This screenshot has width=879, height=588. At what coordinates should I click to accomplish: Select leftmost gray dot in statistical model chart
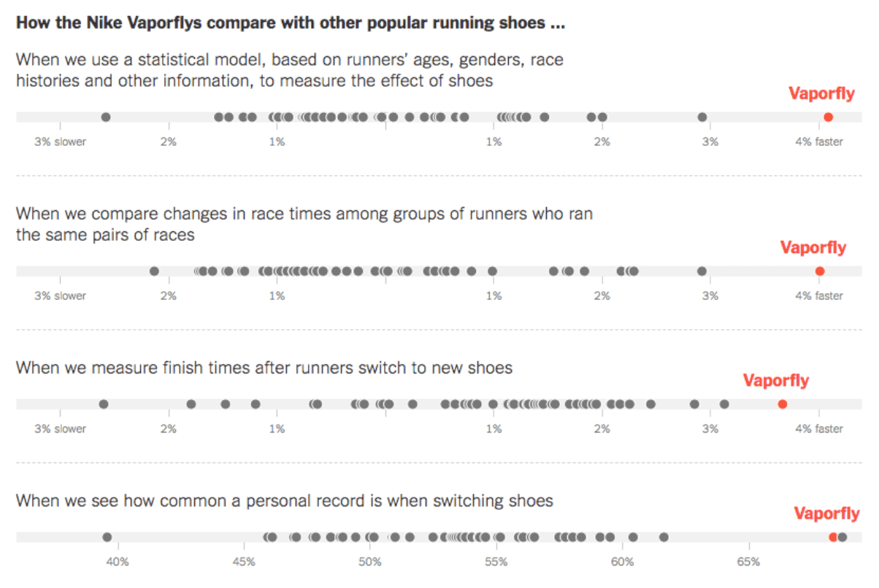105,117
